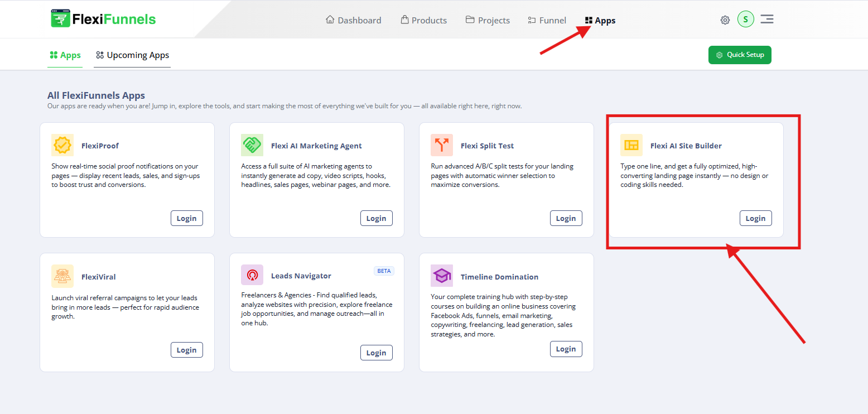Click the Quick Setup button
The width and height of the screenshot is (868, 414).
740,55
